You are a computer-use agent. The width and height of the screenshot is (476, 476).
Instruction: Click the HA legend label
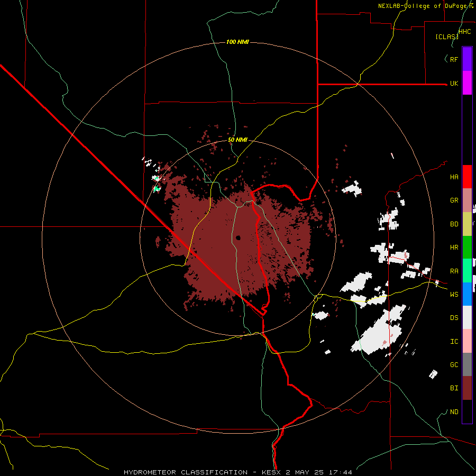pos(454,177)
